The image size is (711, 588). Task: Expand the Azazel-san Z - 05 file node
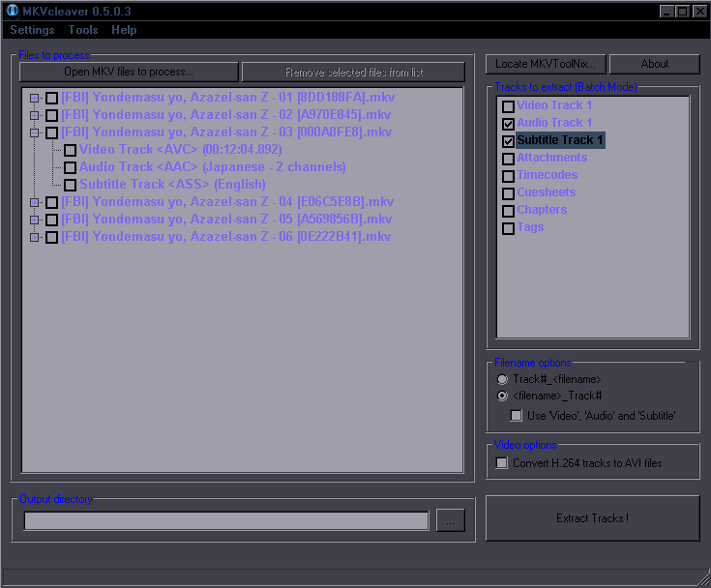click(34, 220)
